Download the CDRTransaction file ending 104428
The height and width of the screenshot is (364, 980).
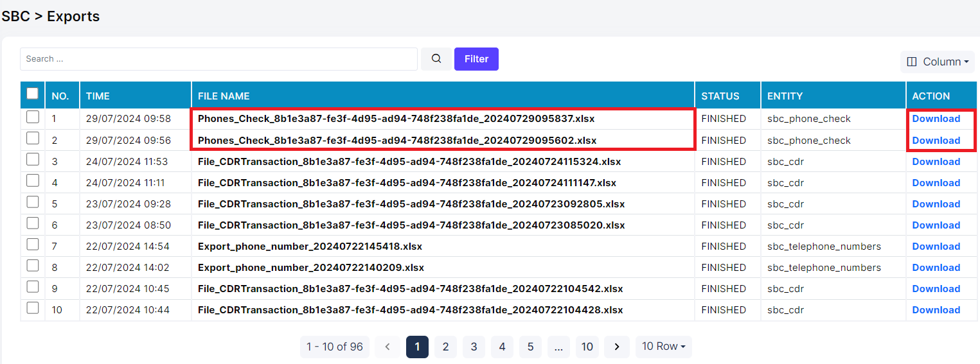point(936,309)
